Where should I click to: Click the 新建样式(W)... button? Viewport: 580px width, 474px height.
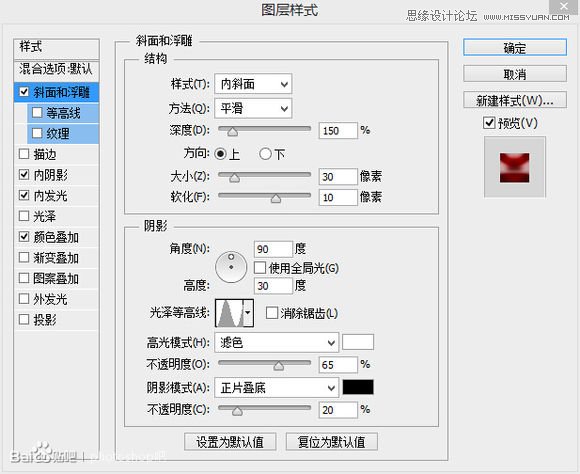[515, 100]
